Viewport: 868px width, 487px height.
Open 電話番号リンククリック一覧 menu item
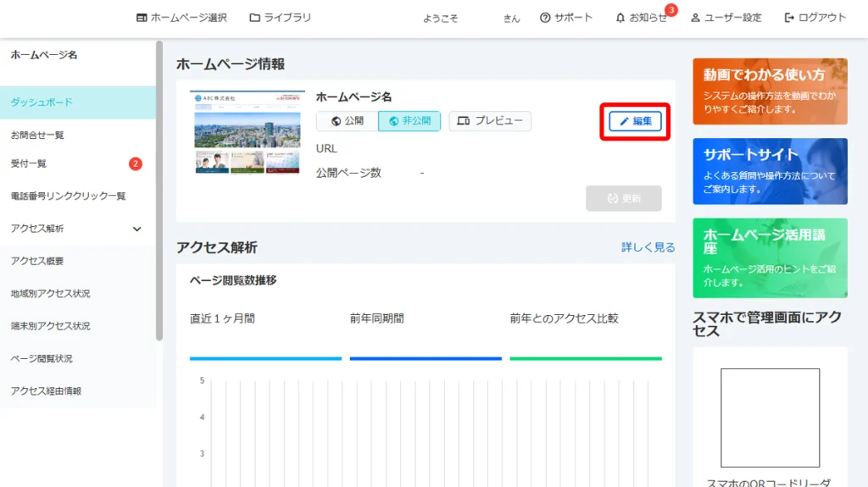click(68, 196)
